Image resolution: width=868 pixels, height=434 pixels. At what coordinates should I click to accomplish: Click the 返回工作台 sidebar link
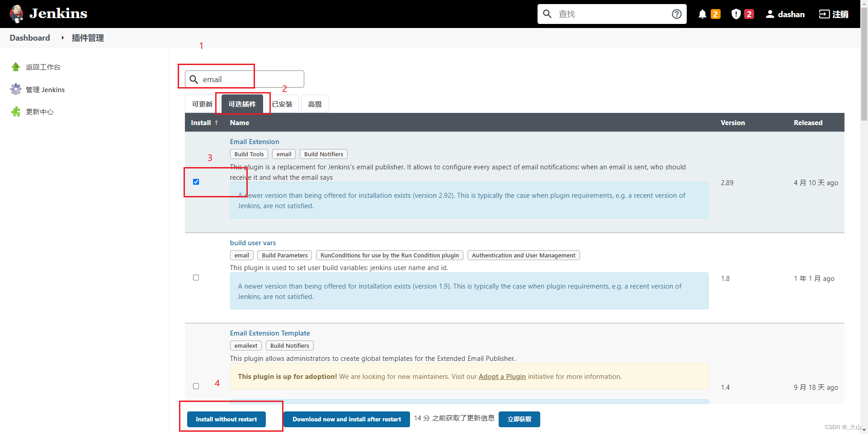pyautogui.click(x=43, y=67)
